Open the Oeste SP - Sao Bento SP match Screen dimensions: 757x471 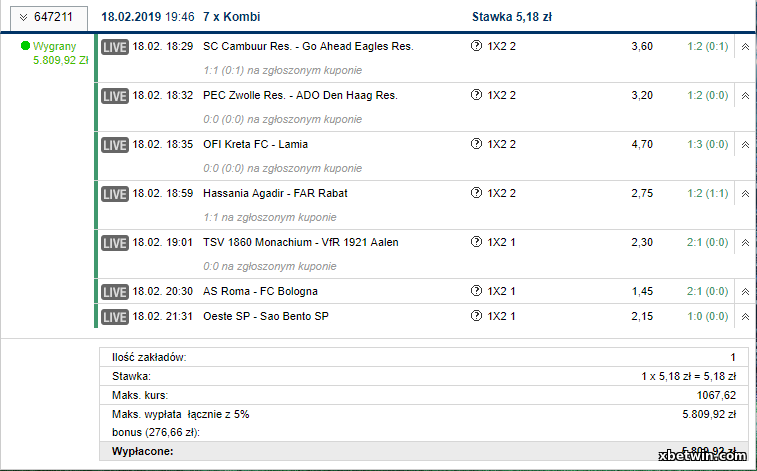click(x=266, y=317)
